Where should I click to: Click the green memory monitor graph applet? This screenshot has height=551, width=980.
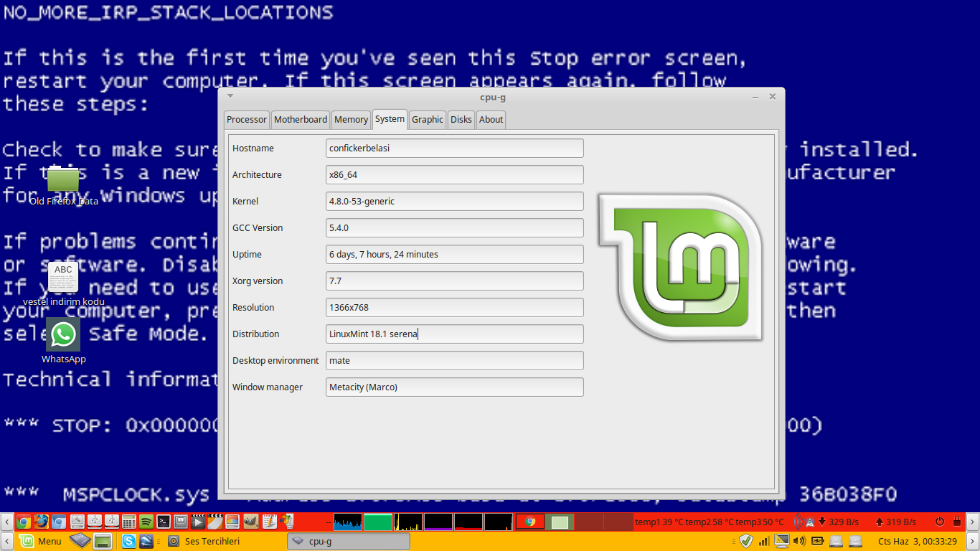coord(378,522)
